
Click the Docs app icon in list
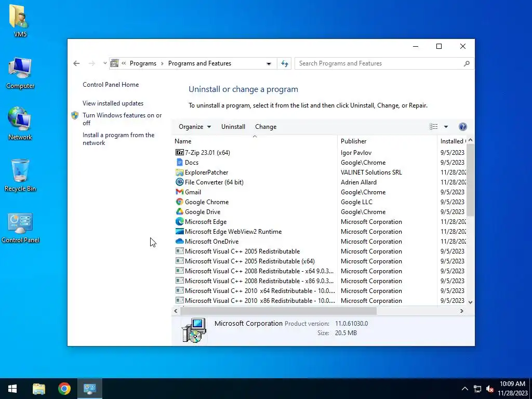click(x=179, y=162)
